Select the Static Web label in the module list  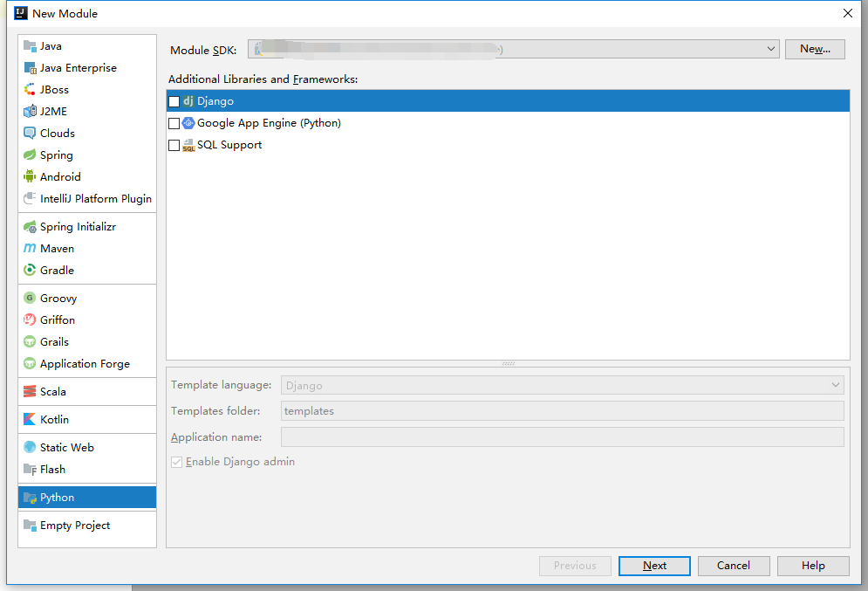[x=67, y=447]
